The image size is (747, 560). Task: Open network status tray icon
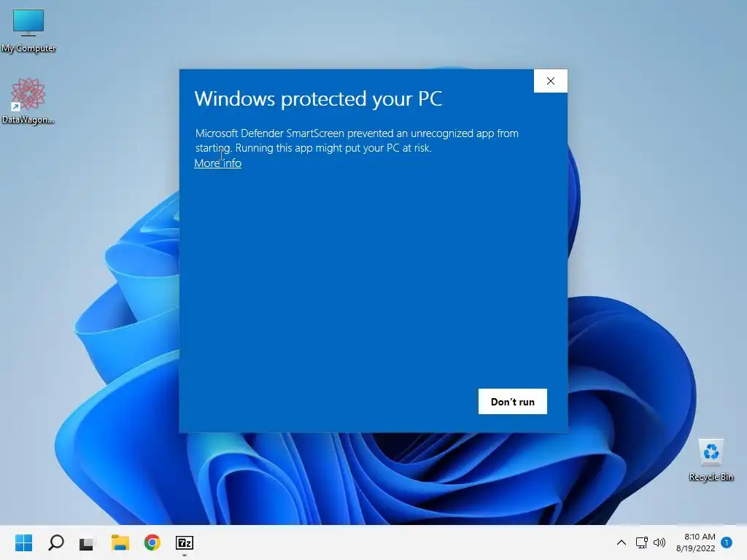(x=642, y=542)
